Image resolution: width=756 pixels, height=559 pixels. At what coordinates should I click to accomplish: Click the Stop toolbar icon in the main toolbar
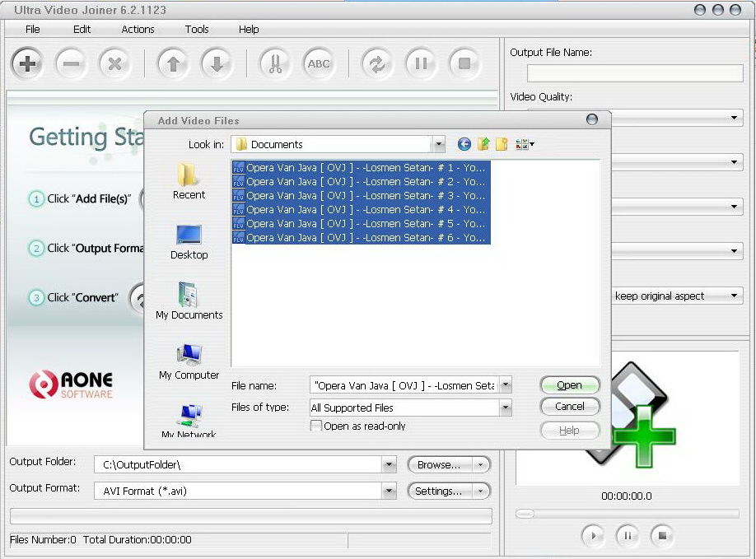point(464,63)
